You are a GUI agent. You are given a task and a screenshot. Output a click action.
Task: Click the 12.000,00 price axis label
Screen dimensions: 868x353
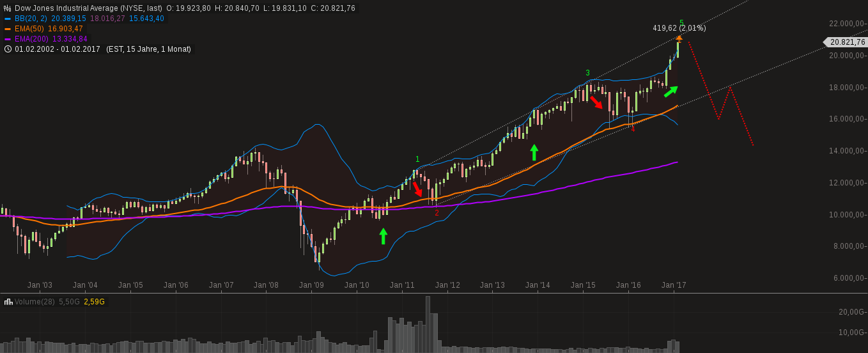coord(848,183)
